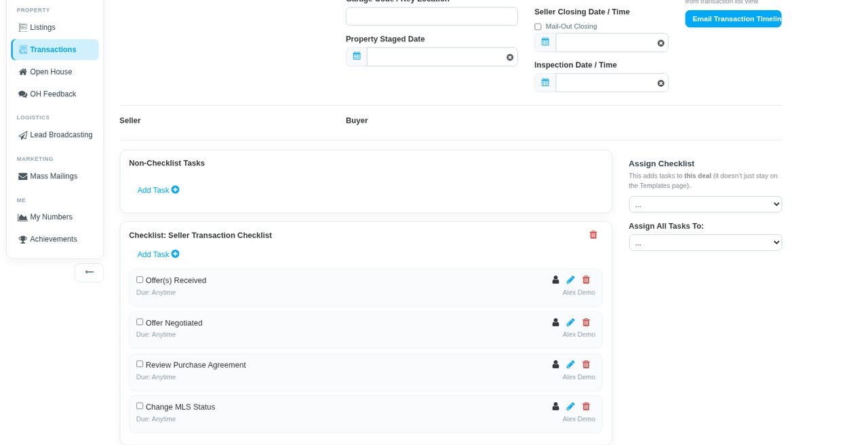Open calendar for Property Staged Date
Image resolution: width=868 pixels, height=445 pixels.
click(x=357, y=57)
